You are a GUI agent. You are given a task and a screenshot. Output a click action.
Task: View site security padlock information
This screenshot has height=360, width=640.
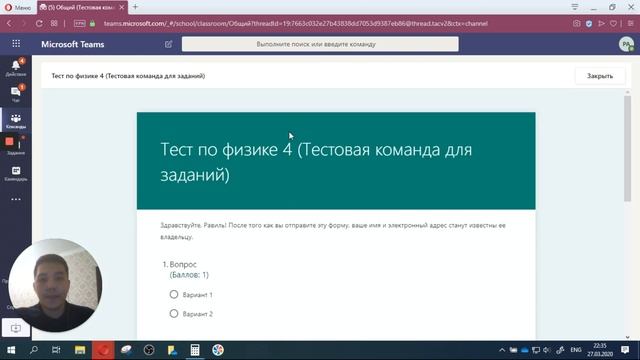point(93,24)
